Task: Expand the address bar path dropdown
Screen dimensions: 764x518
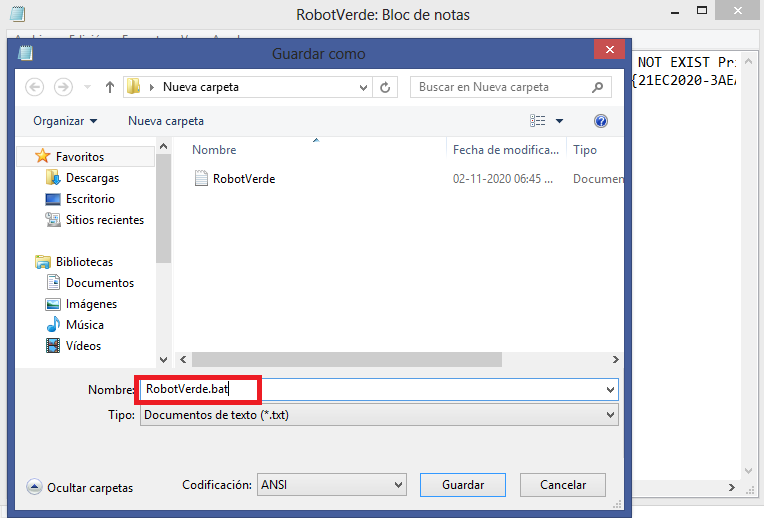Action: point(363,88)
